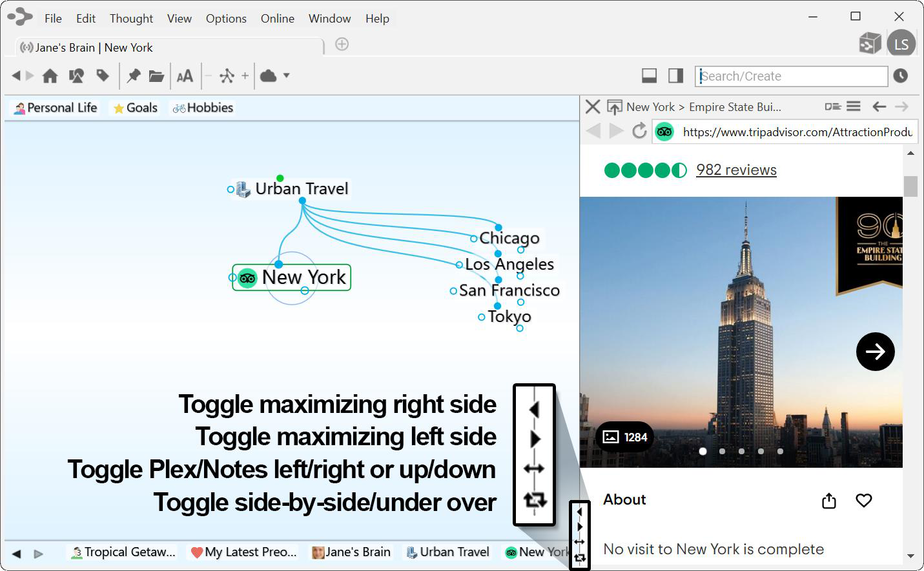924x571 pixels.
Task: Open the cloud sync dropdown arrow
Action: click(x=286, y=75)
